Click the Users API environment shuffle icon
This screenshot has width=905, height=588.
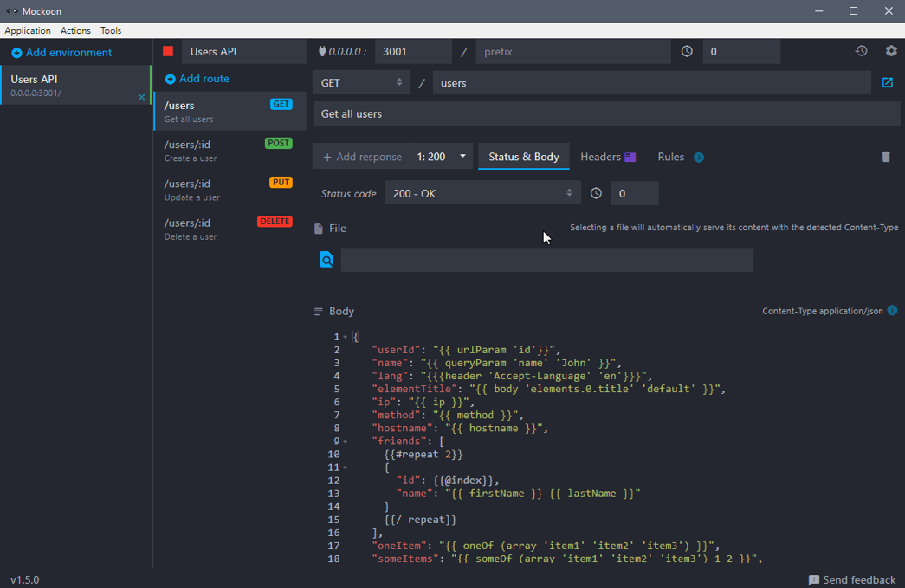click(x=141, y=97)
